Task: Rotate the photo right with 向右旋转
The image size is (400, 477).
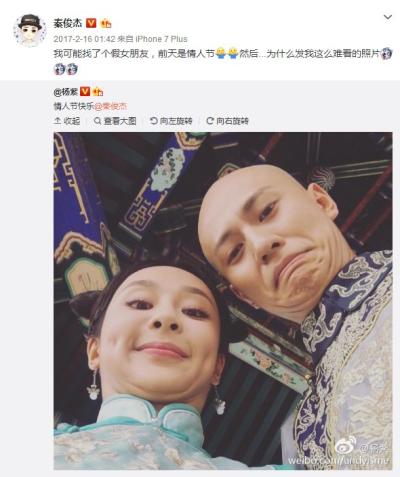Action: (x=228, y=121)
